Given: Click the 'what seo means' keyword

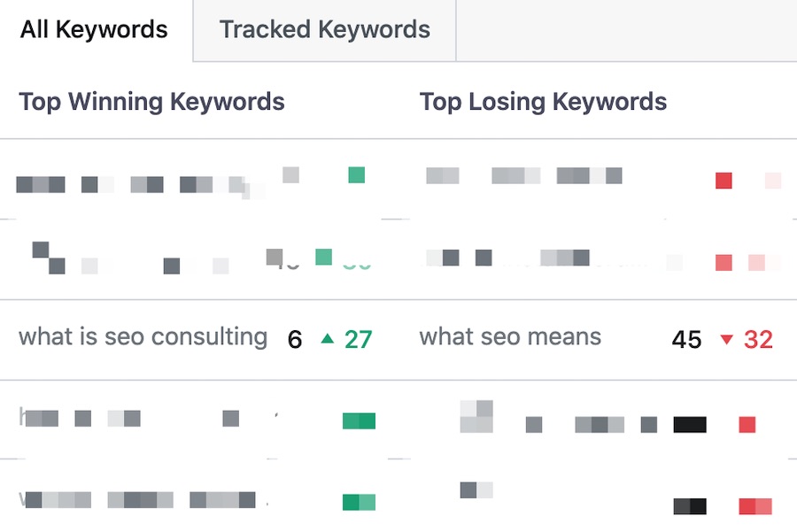Looking at the screenshot, I should 510,337.
